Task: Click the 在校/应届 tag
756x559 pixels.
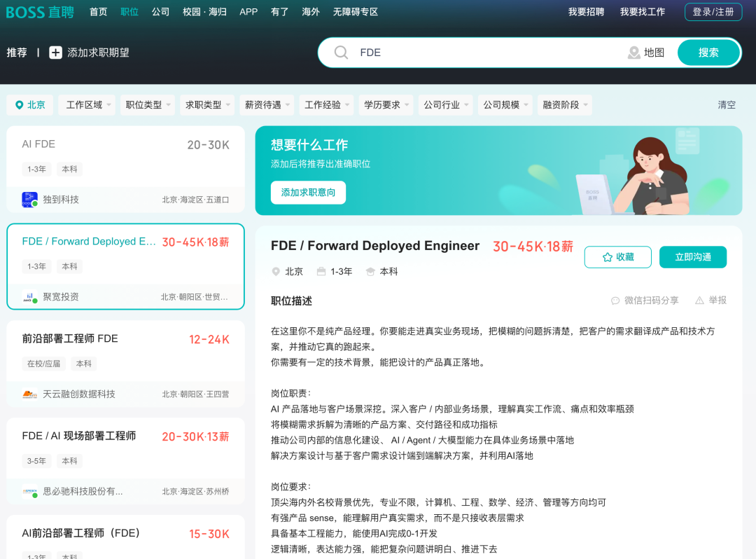Action: pos(44,364)
